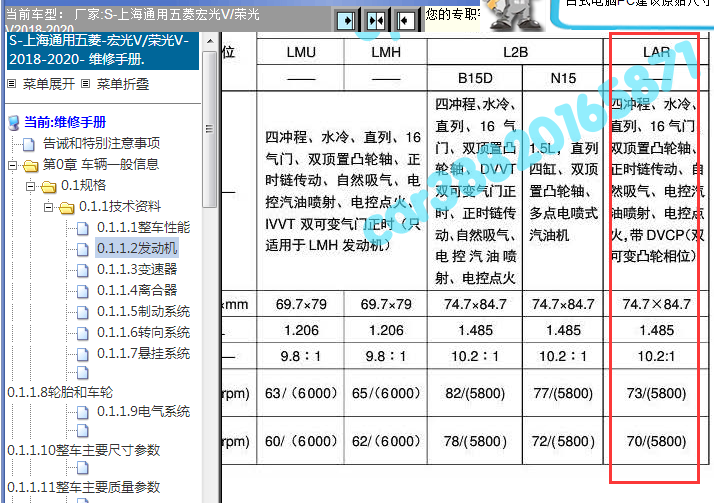Click page icon beside 0.1.1.9电气系统
Screen dimensions: 714x503
[x=82, y=412]
